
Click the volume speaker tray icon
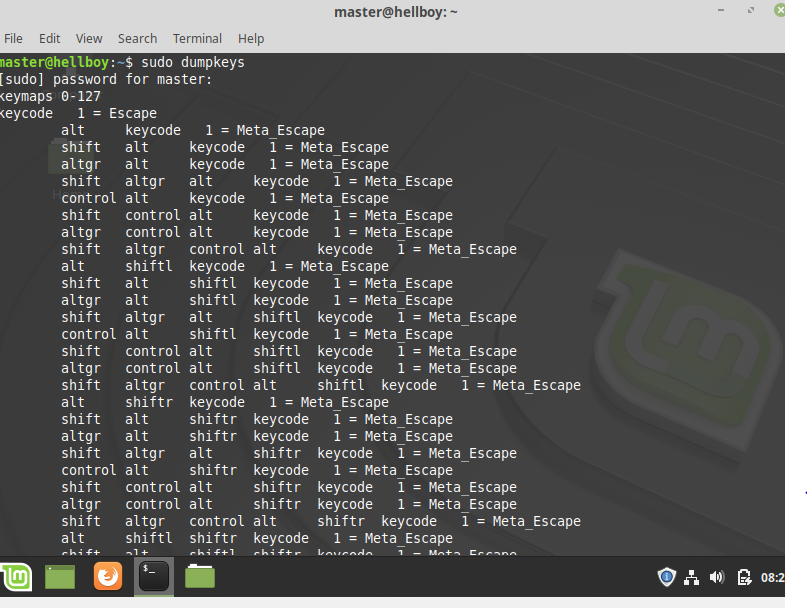(x=717, y=578)
